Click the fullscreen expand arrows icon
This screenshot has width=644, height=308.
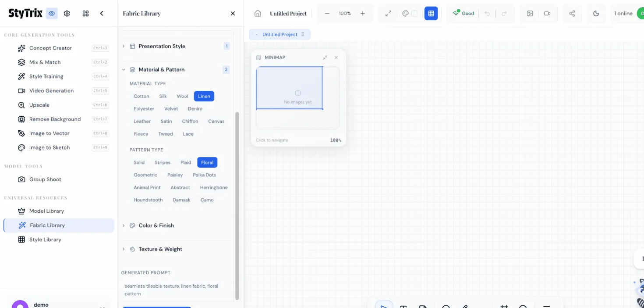point(388,14)
